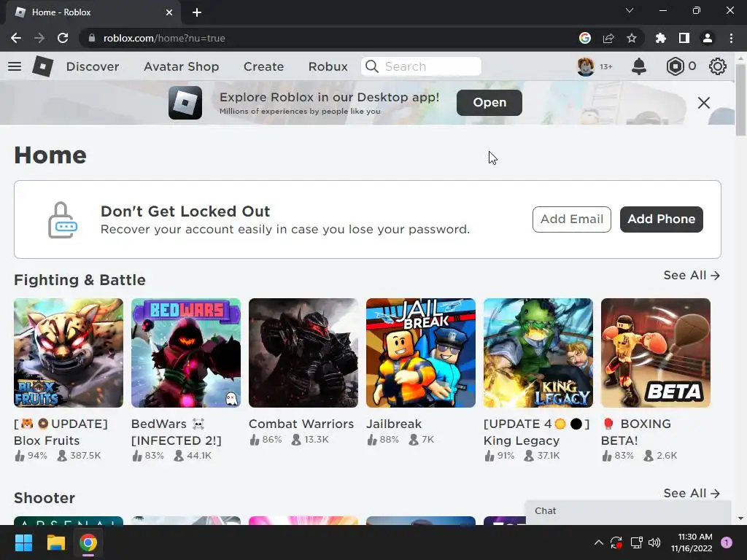Open the Robux menu item
The width and height of the screenshot is (747, 560).
click(328, 66)
